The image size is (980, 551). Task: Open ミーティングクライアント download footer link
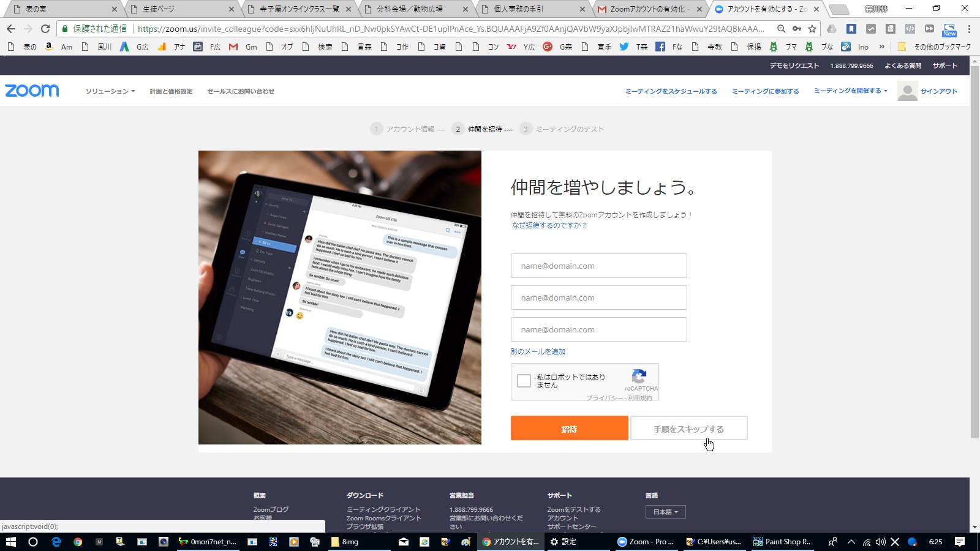click(383, 509)
